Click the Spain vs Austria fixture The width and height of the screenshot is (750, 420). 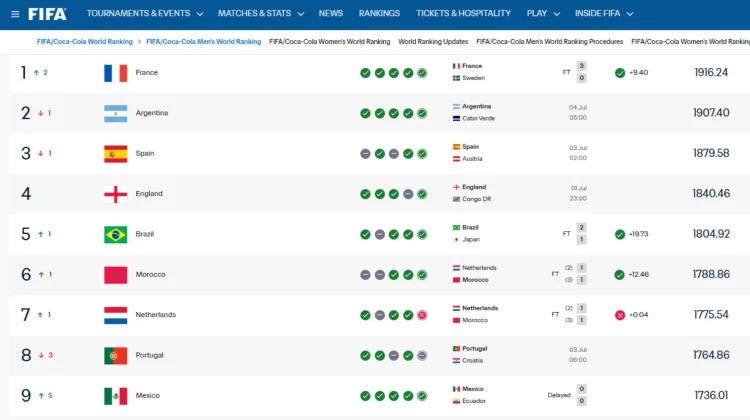[519, 153]
